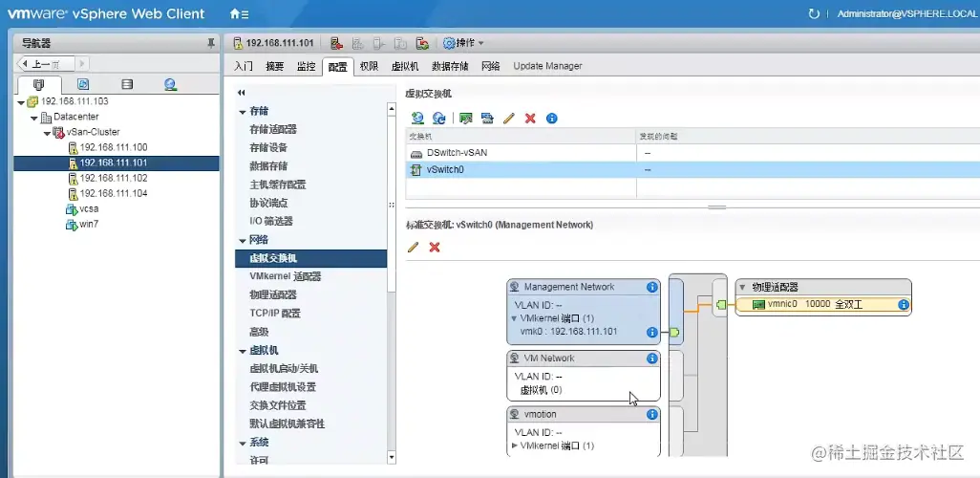Image resolution: width=980 pixels, height=478 pixels.
Task: Edit vSwitch0 port group with lower pencil
Action: (x=413, y=248)
